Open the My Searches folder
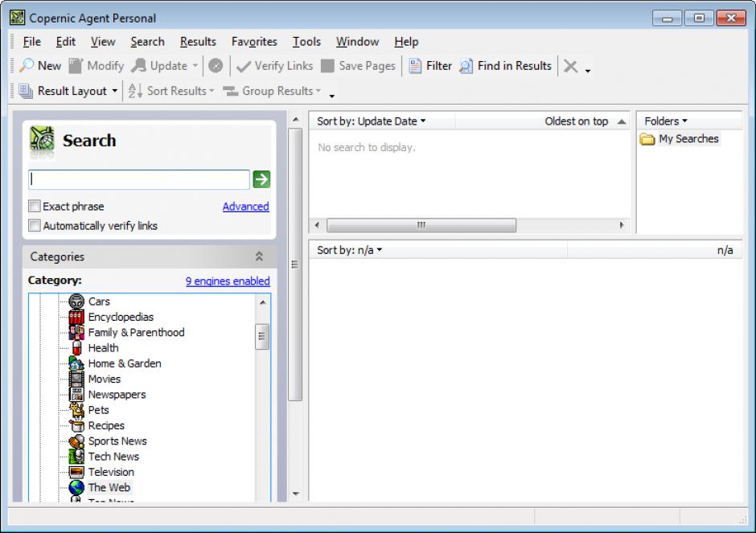The width and height of the screenshot is (756, 533). click(x=680, y=139)
